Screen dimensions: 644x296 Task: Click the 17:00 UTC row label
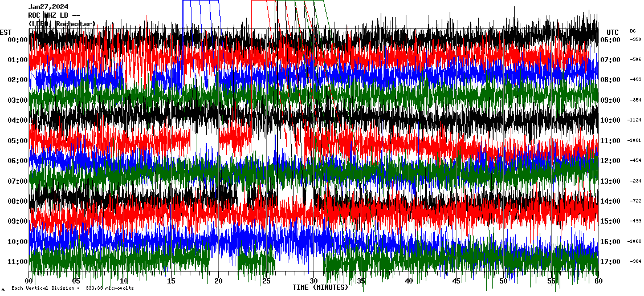coord(610,262)
